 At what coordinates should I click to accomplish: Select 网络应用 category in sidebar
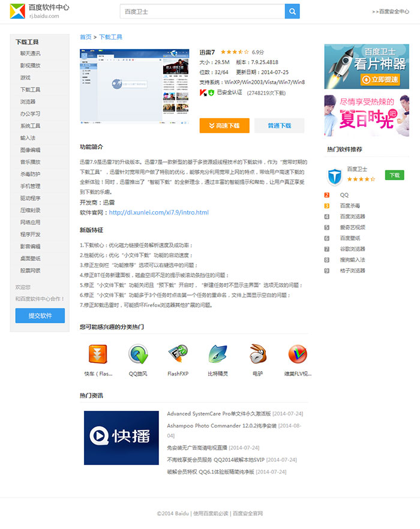pos(30,223)
